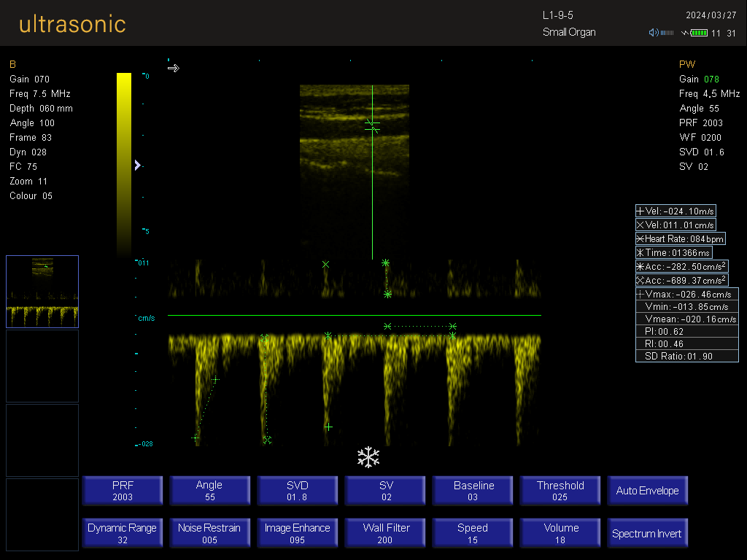
Task: Click the speaker volume icon
Action: coord(654,33)
